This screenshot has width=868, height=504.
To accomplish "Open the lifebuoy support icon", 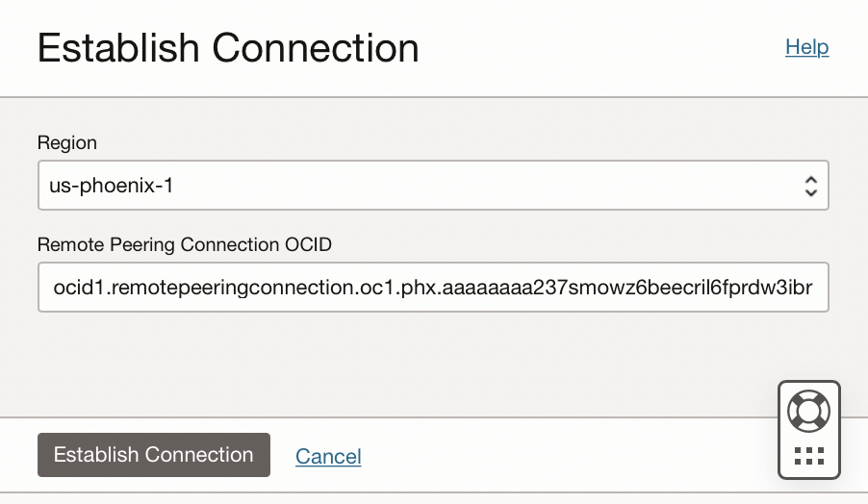I will click(808, 411).
